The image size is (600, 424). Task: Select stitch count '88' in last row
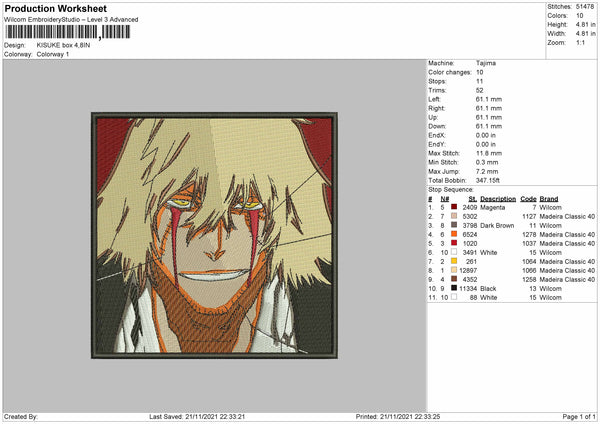(x=473, y=298)
